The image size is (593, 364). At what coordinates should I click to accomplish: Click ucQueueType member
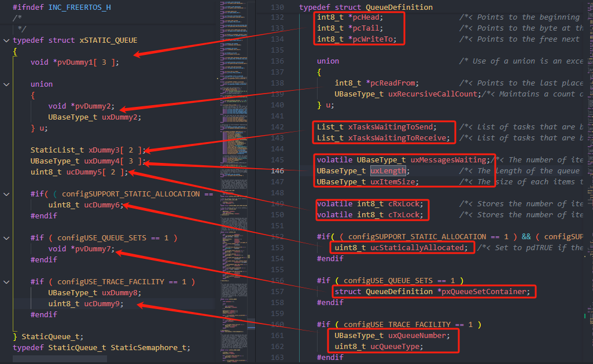395,347
